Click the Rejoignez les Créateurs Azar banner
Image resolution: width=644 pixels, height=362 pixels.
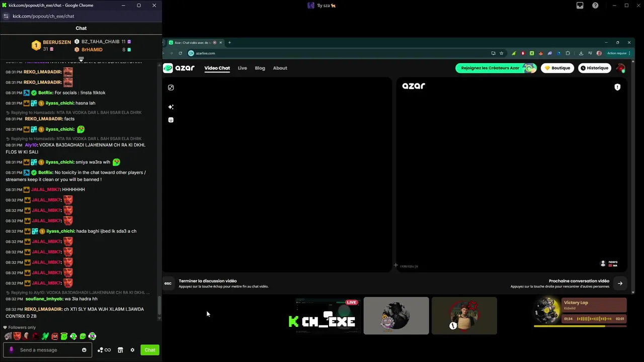496,68
